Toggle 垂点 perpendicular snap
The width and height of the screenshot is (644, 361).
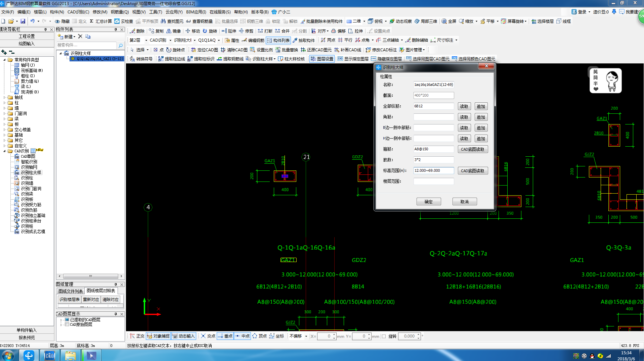pos(225,336)
